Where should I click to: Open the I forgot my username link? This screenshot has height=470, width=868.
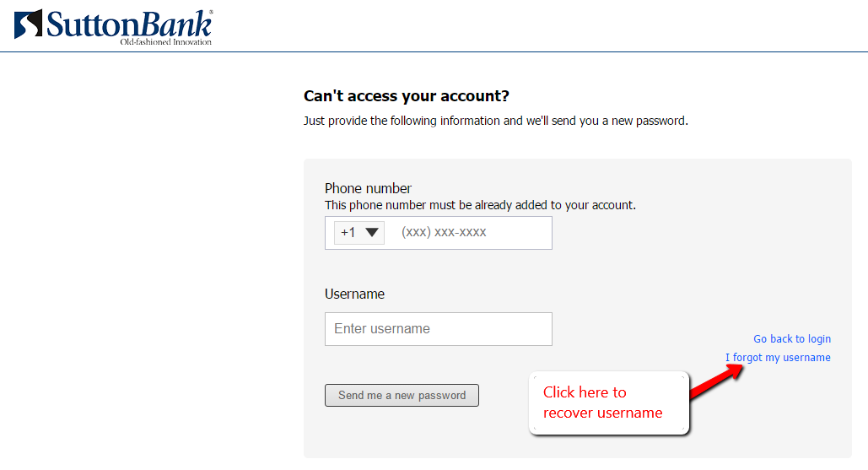[778, 358]
